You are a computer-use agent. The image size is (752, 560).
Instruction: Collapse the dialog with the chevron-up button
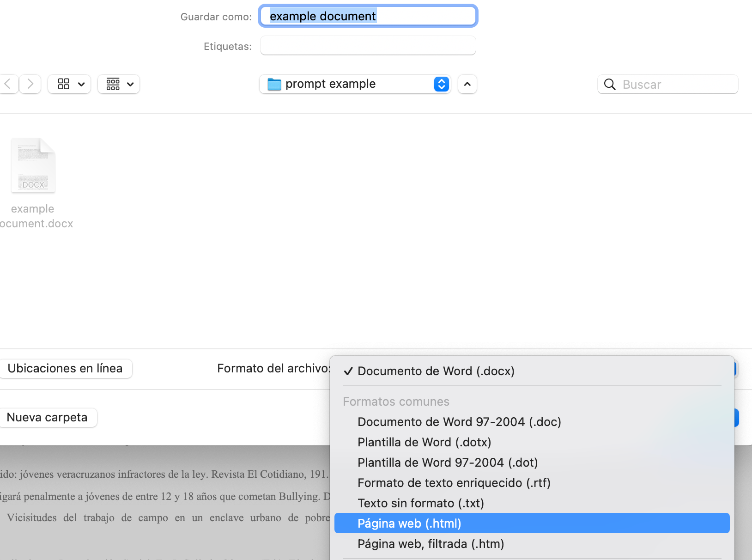pos(467,84)
